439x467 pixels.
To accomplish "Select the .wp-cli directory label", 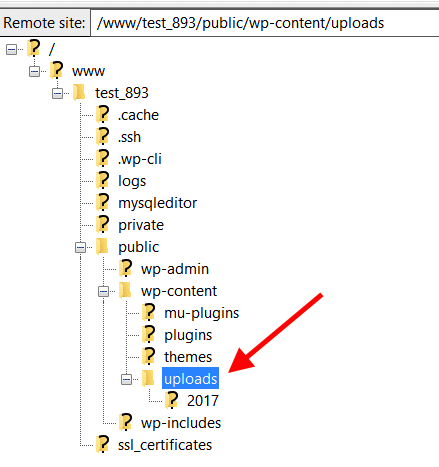I will [x=140, y=159].
